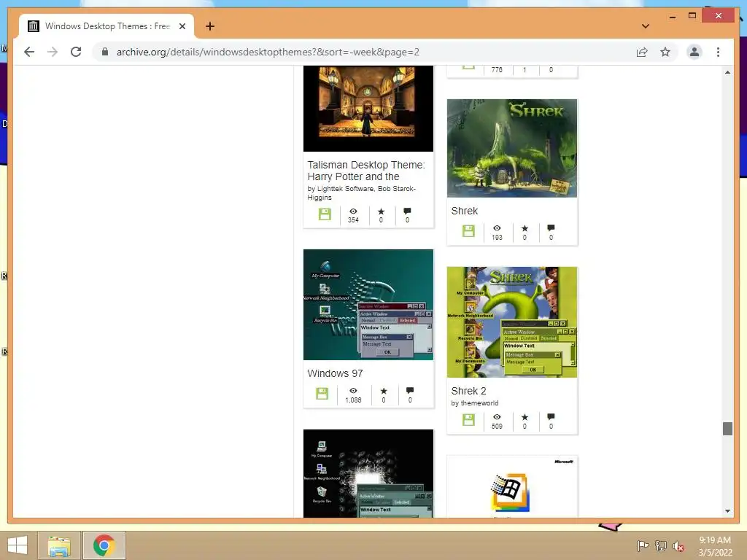Screen dimensions: 747x560
Task: Click the forward navigation arrow
Action: coord(53,52)
